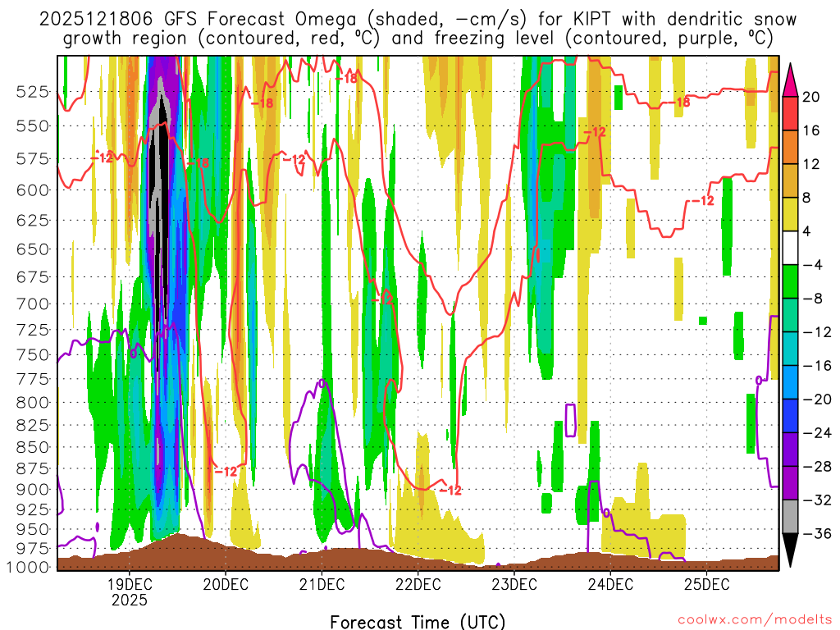Click the colorbar value label '20'
840x630 pixels.
[811, 97]
